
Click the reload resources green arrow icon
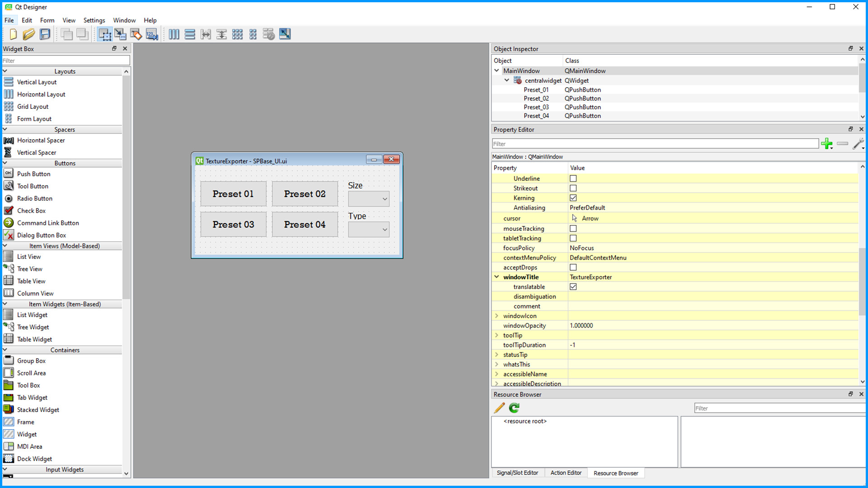pos(514,408)
